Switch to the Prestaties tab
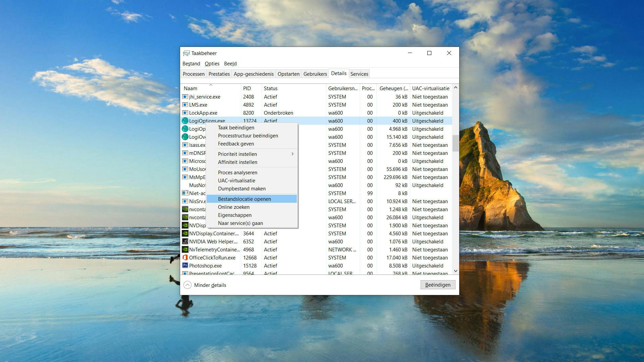The width and height of the screenshot is (644, 362). (219, 74)
